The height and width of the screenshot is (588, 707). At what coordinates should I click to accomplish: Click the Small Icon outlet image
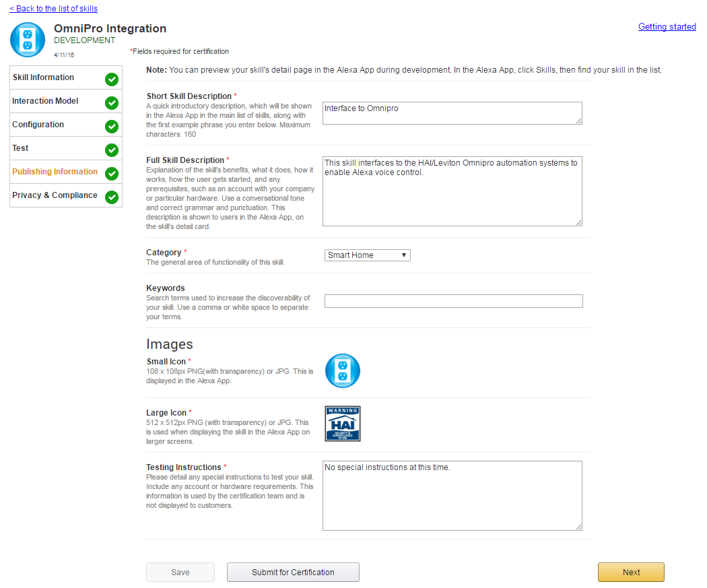(x=343, y=371)
